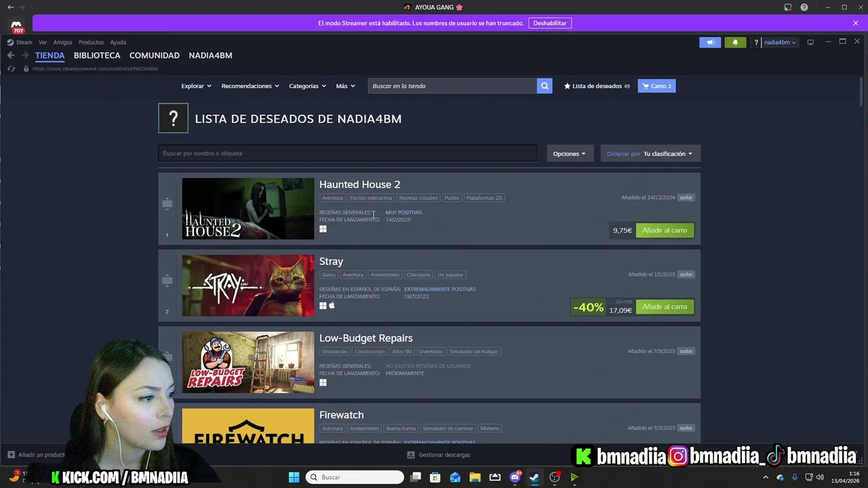Open the NADIA4BM profile tab

click(210, 56)
